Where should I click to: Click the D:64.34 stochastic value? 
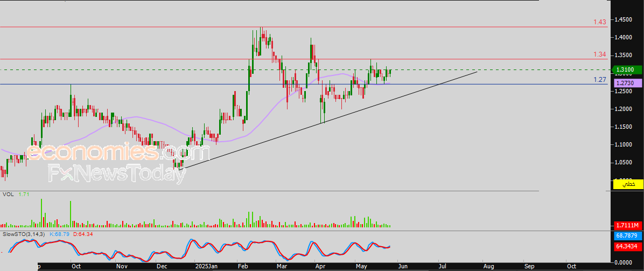(83, 234)
